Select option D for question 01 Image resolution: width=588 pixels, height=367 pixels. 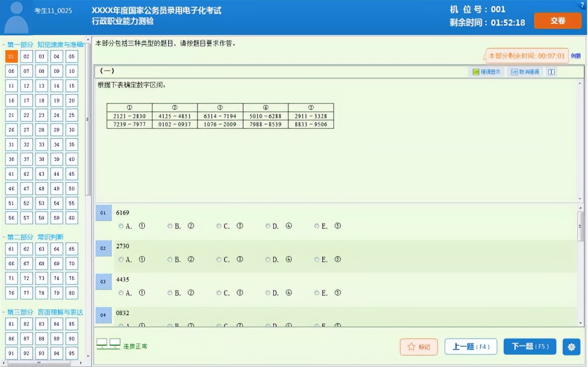268,226
